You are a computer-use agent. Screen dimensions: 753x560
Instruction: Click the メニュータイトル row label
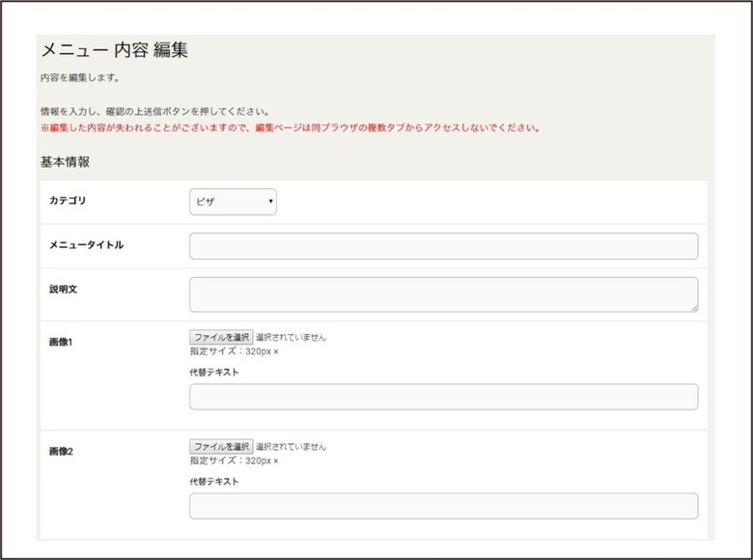click(x=87, y=245)
